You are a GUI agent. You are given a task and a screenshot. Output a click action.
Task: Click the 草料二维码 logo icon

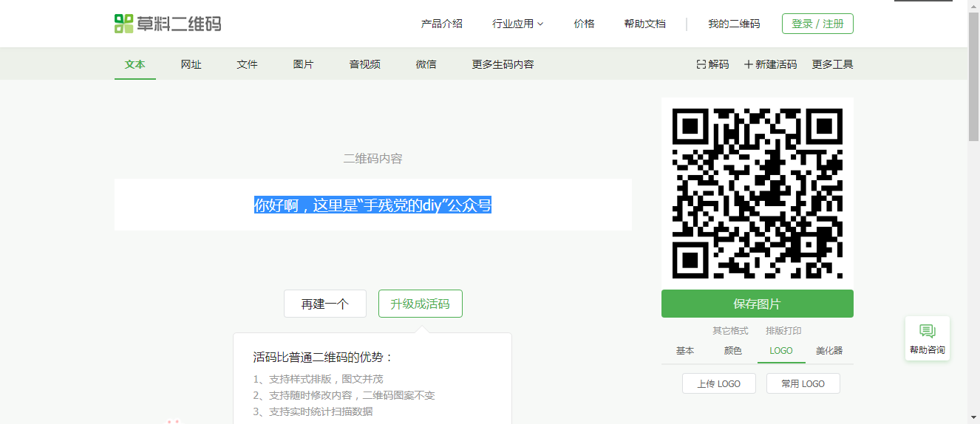[x=124, y=24]
